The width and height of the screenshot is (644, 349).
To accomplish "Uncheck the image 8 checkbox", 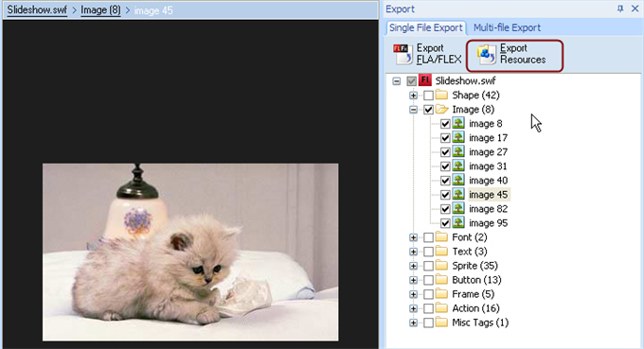I will click(445, 124).
